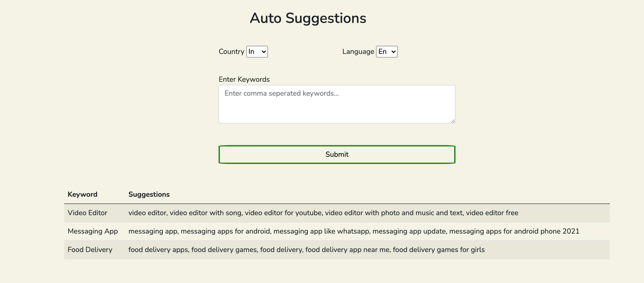
Task: Click the Enter Keywords label
Action: (x=244, y=79)
